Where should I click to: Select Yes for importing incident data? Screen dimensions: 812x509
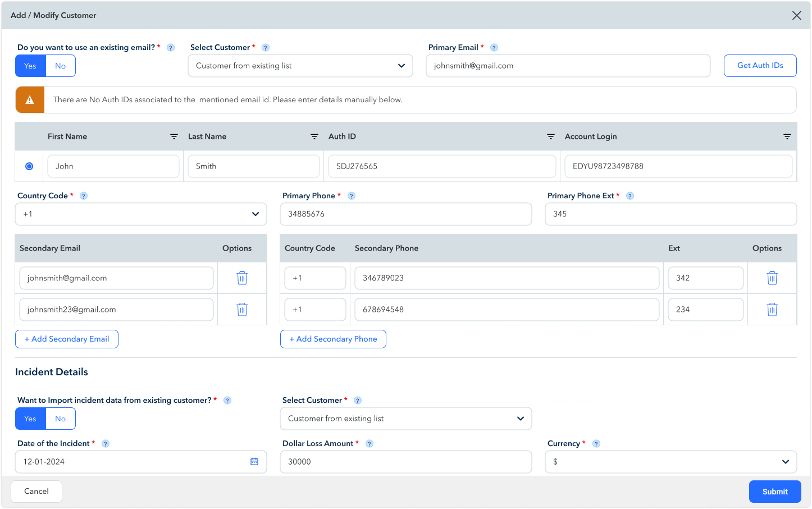[x=30, y=419]
